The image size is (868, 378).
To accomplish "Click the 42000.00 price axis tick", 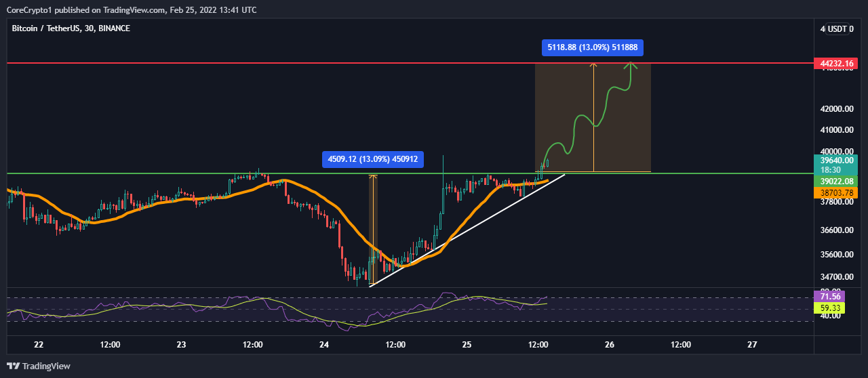I will pos(837,109).
